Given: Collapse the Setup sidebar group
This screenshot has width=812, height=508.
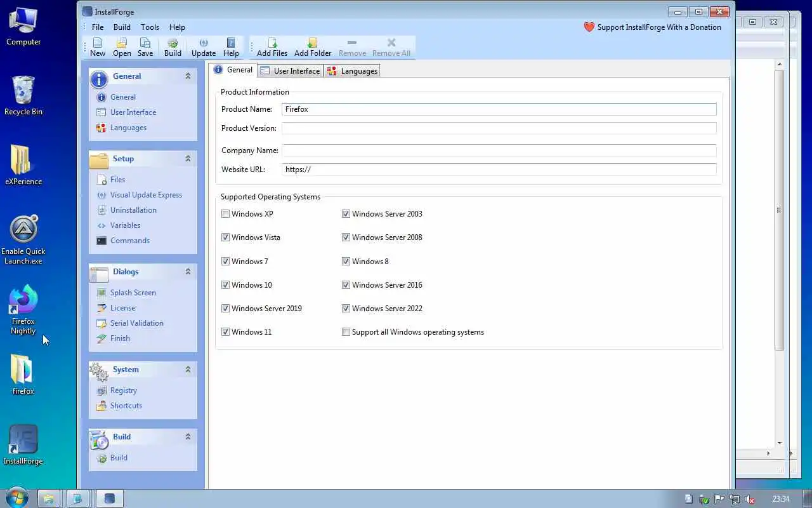Looking at the screenshot, I should tap(188, 158).
